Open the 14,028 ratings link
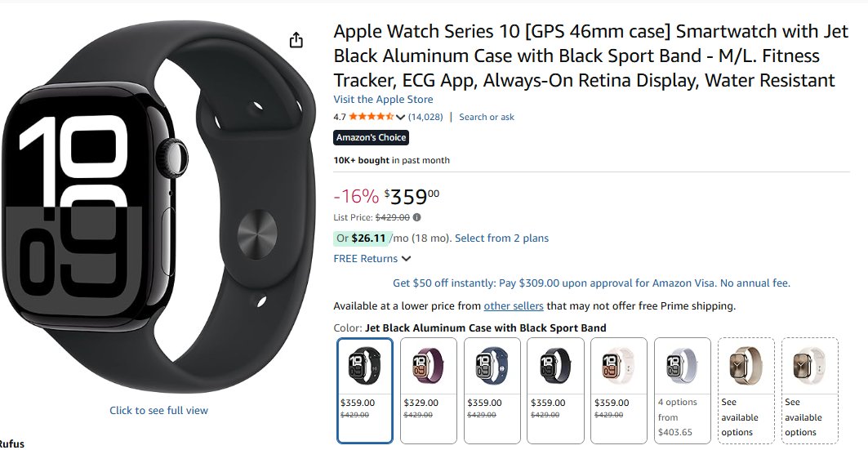This screenshot has height=450, width=868. tap(425, 117)
